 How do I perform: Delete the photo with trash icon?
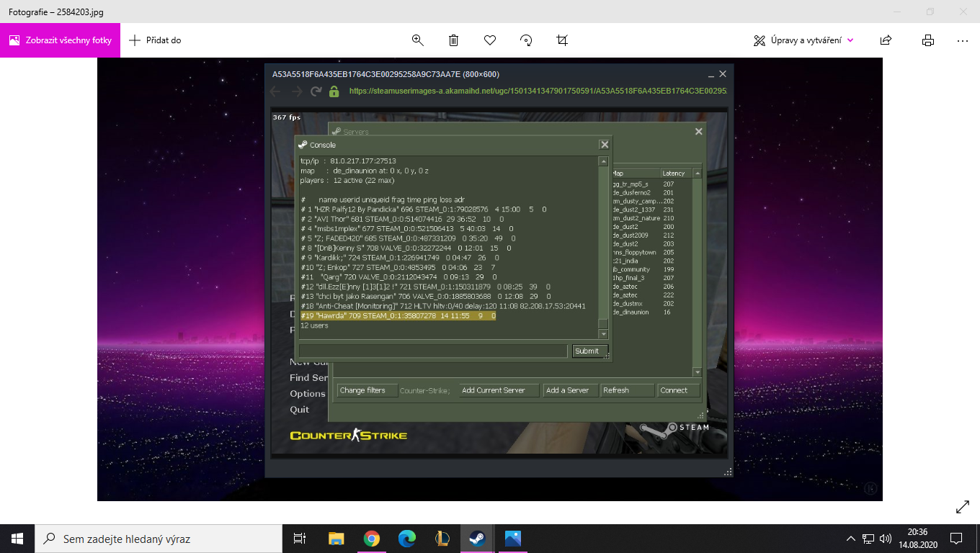click(453, 40)
